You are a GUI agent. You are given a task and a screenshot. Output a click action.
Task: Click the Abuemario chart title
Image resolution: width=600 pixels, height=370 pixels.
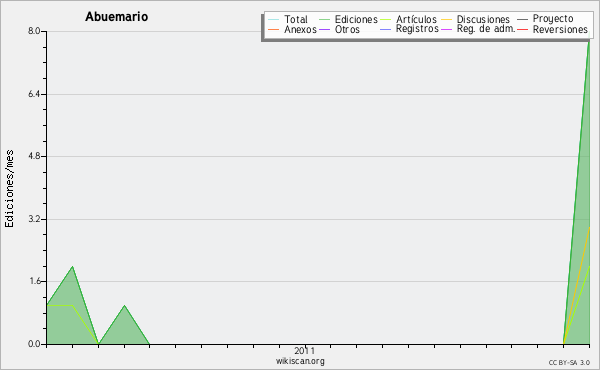(x=117, y=17)
